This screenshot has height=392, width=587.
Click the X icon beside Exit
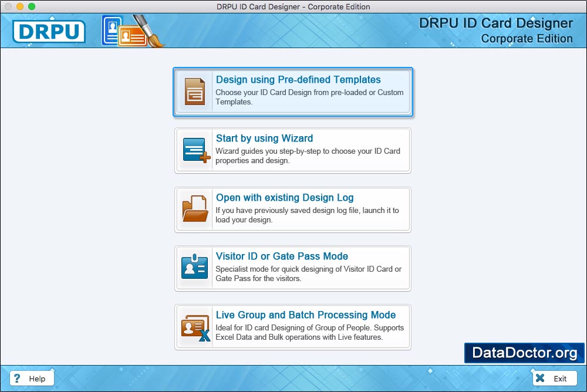(x=540, y=378)
